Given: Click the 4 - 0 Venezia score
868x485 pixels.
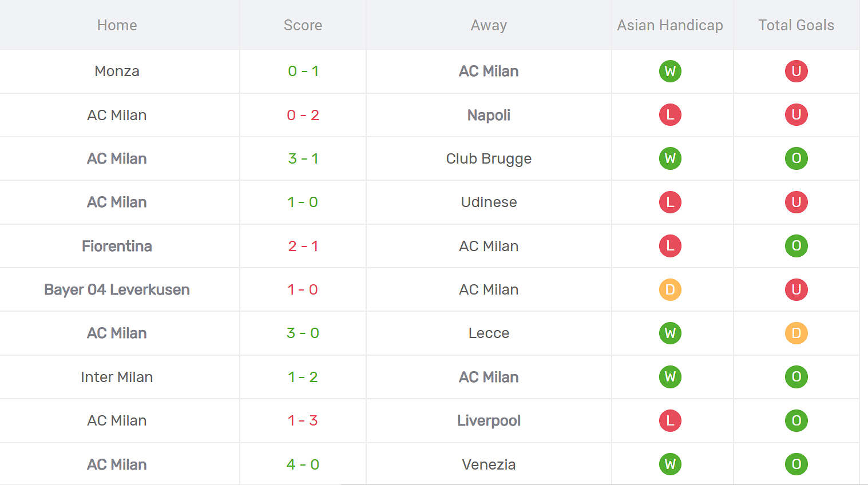Looking at the screenshot, I should coord(303,464).
